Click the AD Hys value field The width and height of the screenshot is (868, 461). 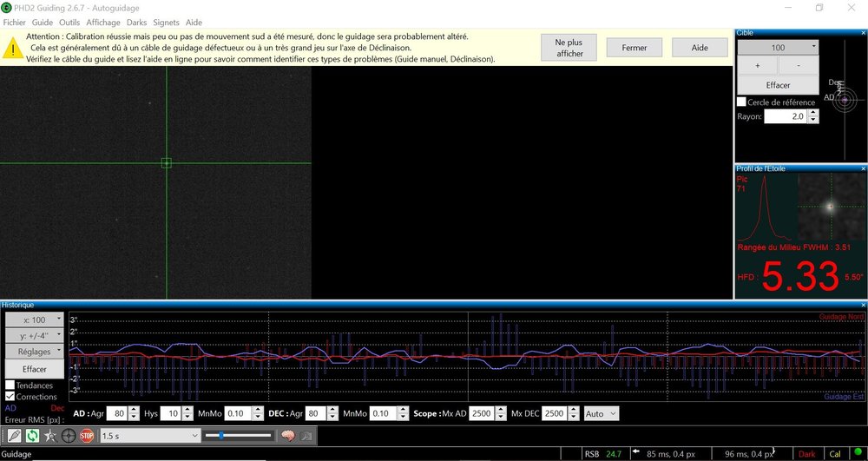click(172, 413)
